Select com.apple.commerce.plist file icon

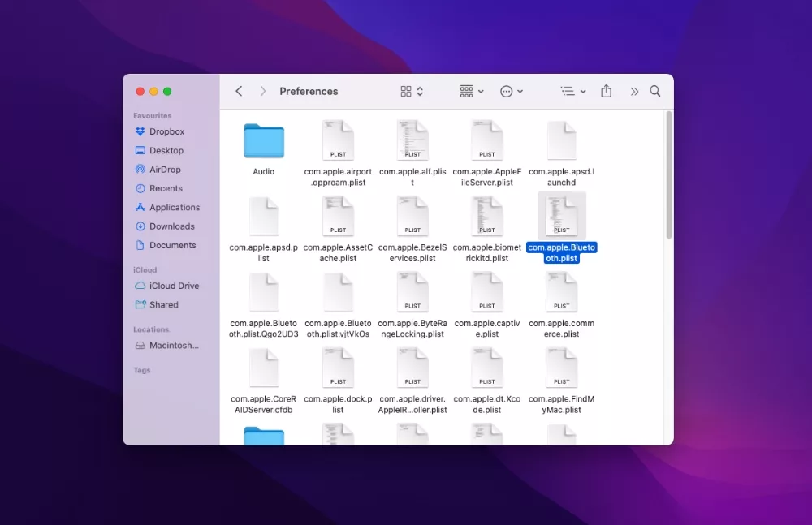[x=562, y=293]
